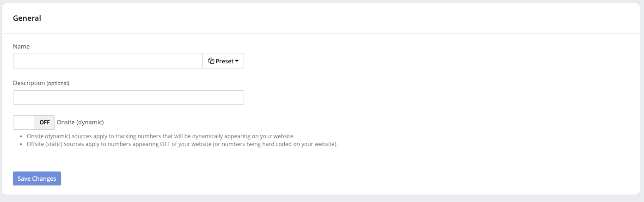Enable Onsite via the white switch handle

click(x=24, y=122)
